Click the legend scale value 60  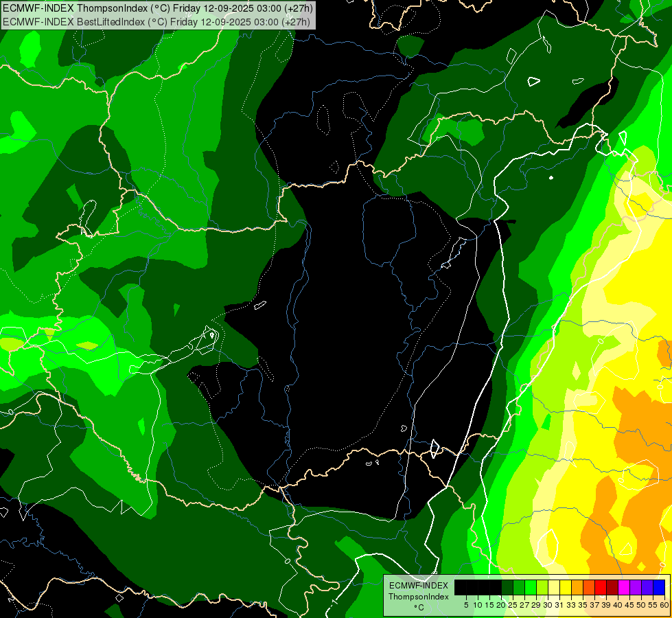click(x=664, y=605)
